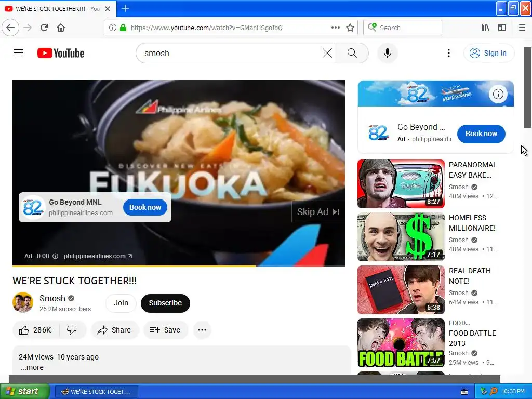Open HOMELESS MILLIONAIRE video thumbnail

401,237
